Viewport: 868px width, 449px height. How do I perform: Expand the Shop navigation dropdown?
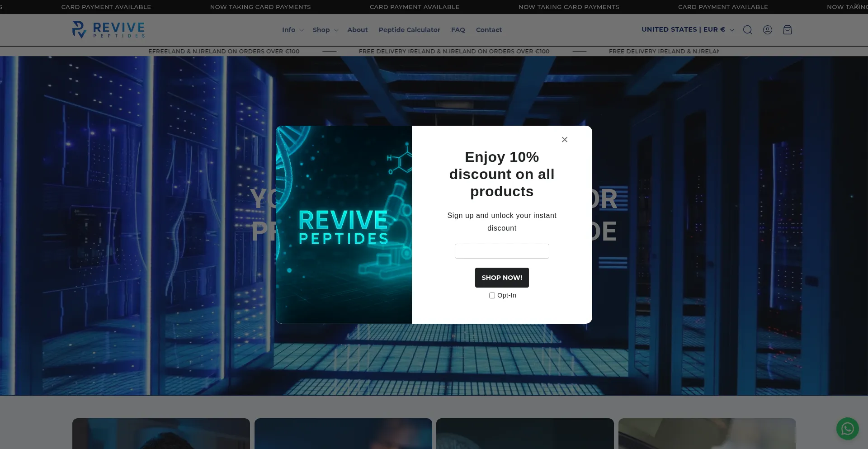coord(325,30)
